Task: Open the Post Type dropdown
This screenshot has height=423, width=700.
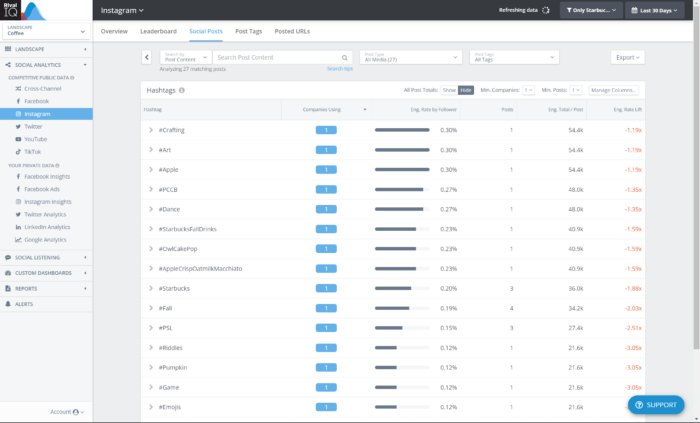Action: pos(410,58)
